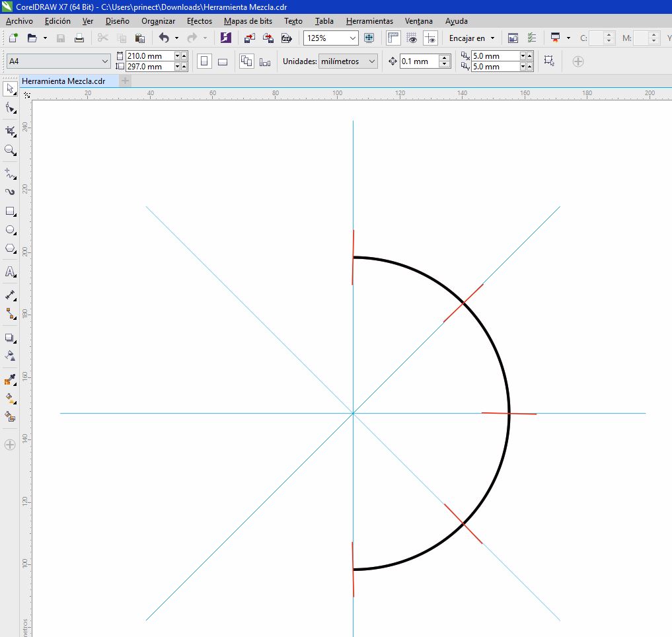Select the Parallel Dimension tool
Viewport: 672px width, 637px height.
tap(11, 295)
